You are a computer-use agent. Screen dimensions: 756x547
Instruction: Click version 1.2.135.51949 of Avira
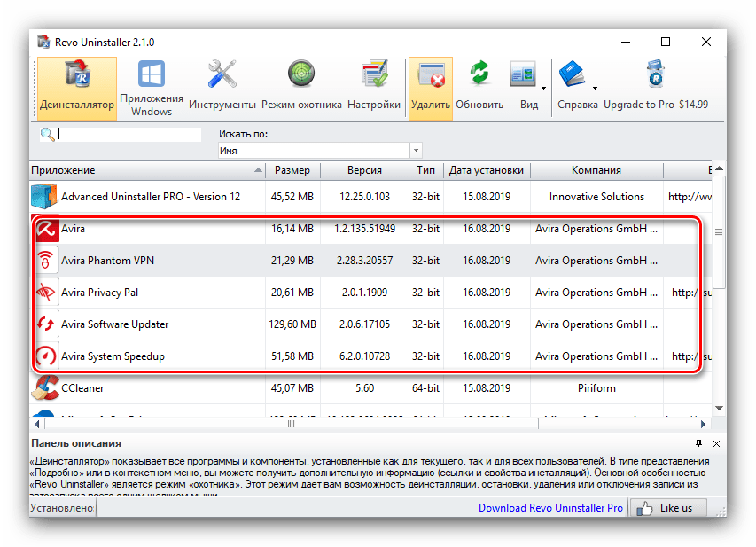coord(364,229)
